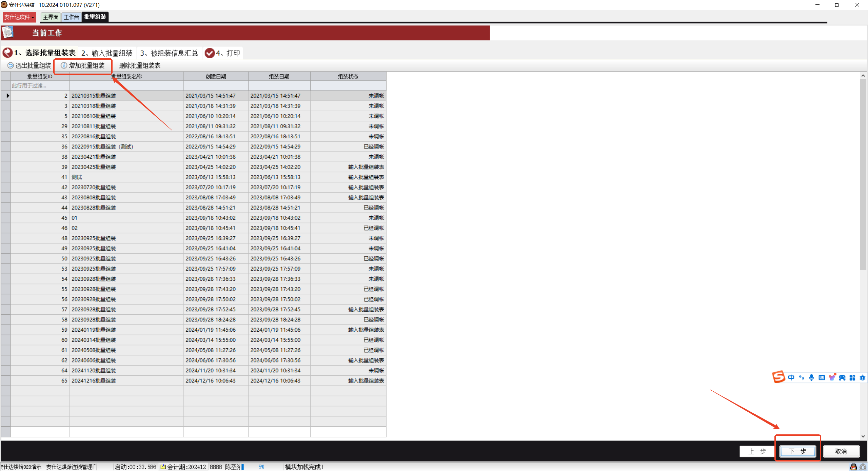Click the filter input under 批量组装ID
Viewport: 868px width, 471px height.
(x=40, y=85)
